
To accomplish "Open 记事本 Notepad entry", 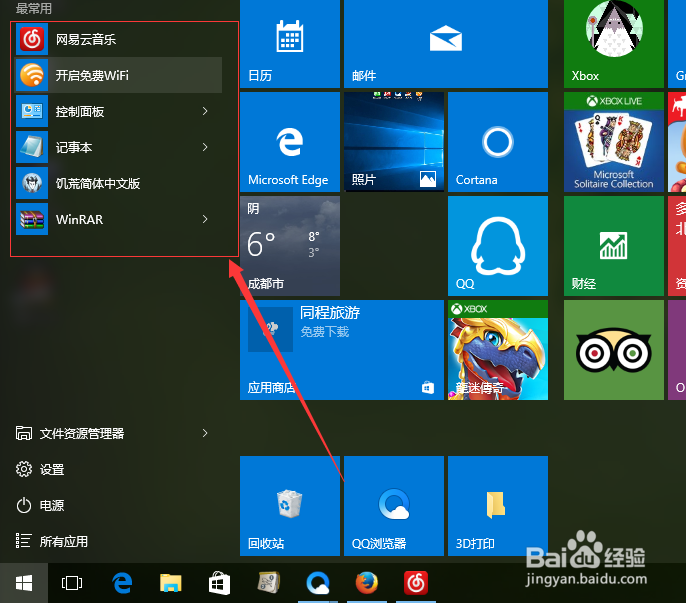I will pos(119,147).
